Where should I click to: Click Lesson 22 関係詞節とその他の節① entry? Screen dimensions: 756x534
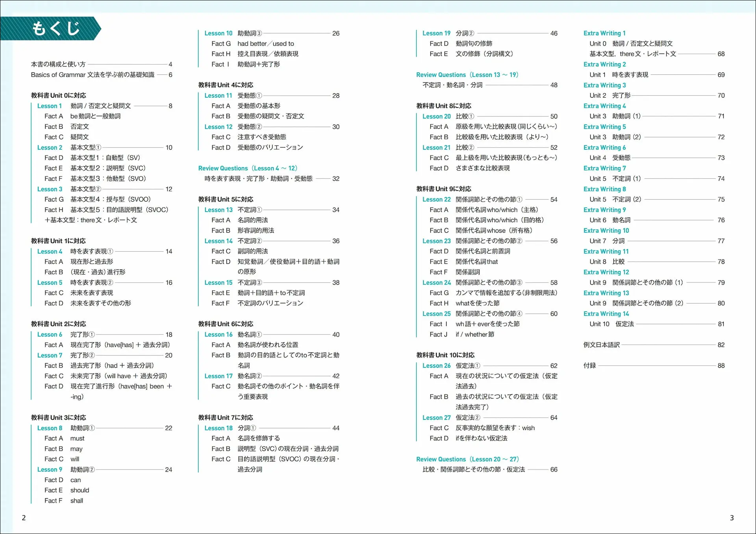(x=436, y=200)
